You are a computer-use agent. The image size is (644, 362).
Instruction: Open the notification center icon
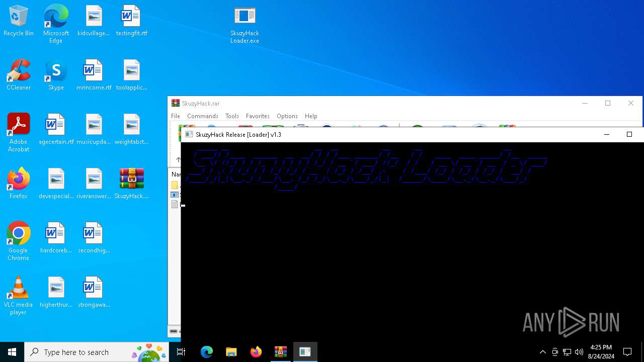pos(627,352)
